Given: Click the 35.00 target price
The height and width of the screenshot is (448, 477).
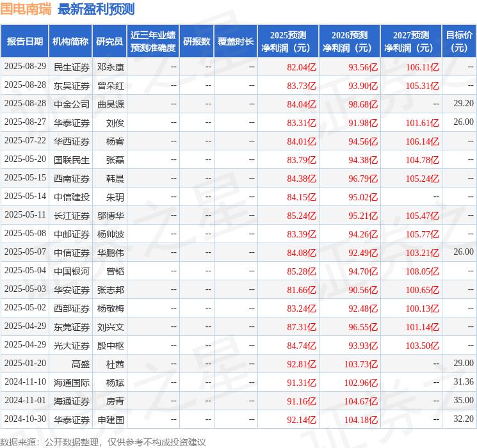Looking at the screenshot, I should [464, 400].
